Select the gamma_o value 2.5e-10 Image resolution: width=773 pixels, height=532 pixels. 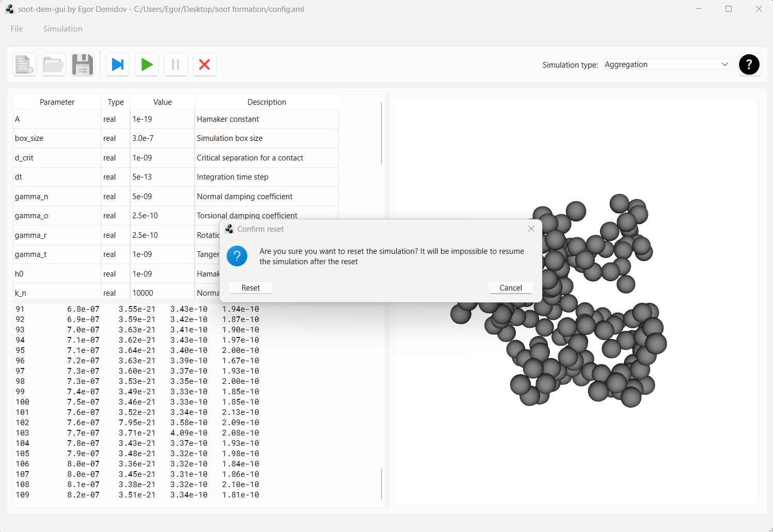pyautogui.click(x=162, y=216)
